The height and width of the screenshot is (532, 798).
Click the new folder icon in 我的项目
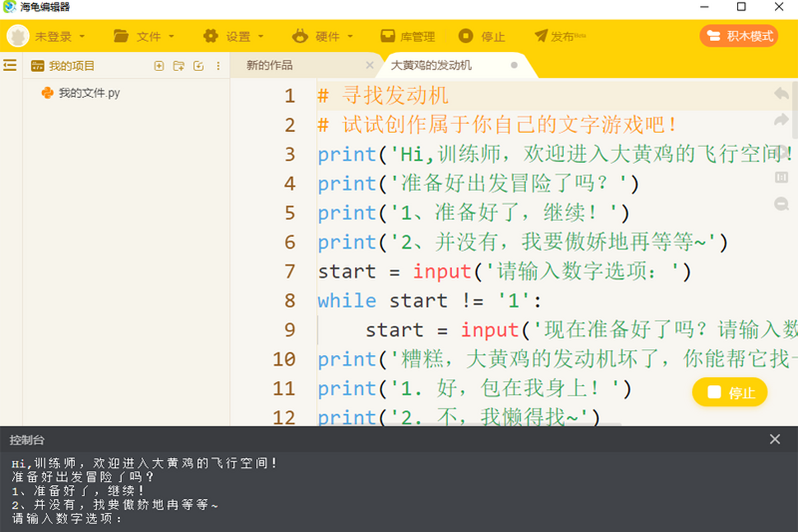178,66
